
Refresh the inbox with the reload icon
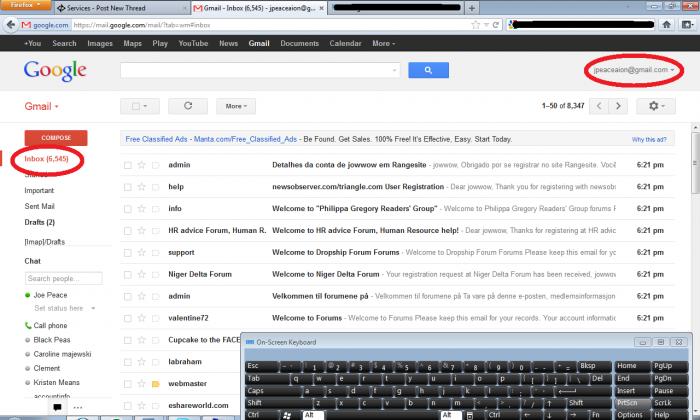188,106
